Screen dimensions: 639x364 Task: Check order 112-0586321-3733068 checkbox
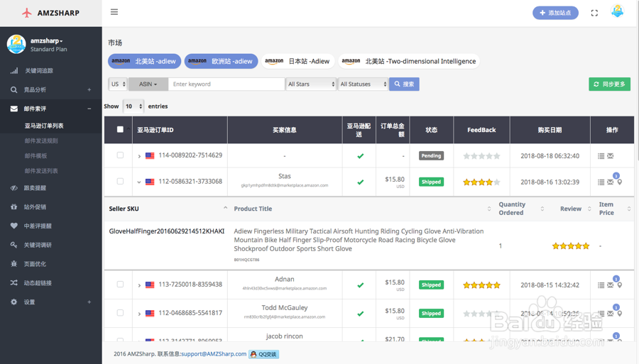tap(120, 181)
